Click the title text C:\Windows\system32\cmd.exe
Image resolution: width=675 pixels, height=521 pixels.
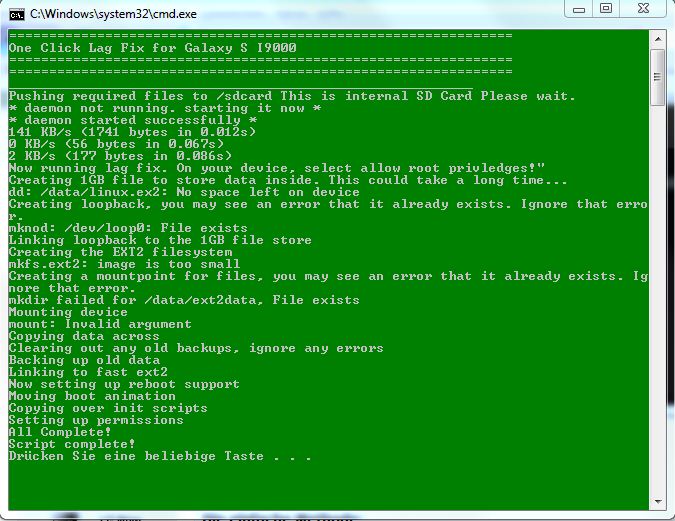pos(113,14)
